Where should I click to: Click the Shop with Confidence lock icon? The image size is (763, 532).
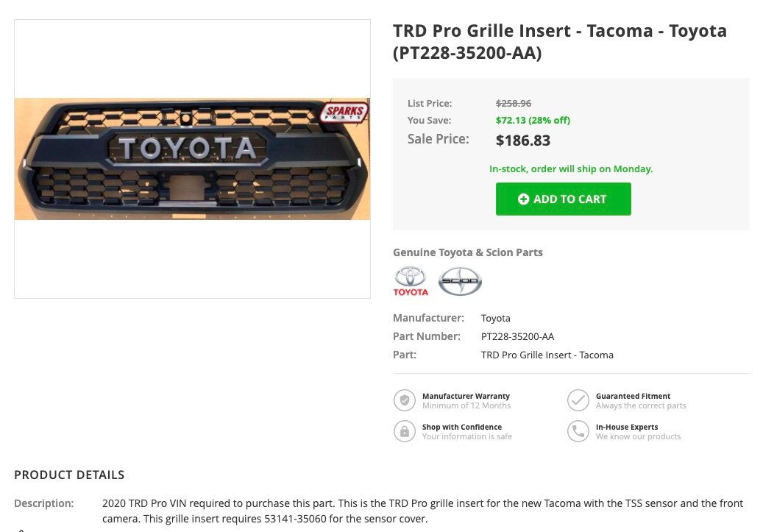point(405,431)
